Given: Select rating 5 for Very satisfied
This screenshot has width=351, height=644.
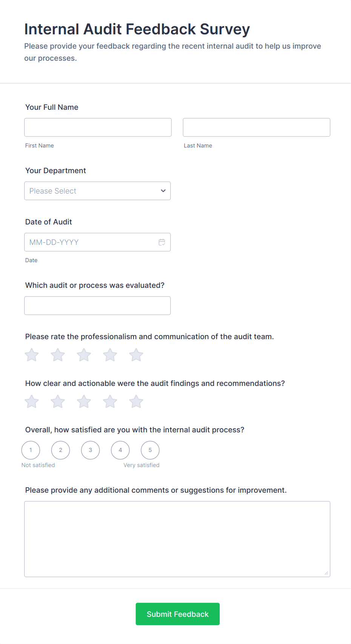Looking at the screenshot, I should [x=150, y=450].
